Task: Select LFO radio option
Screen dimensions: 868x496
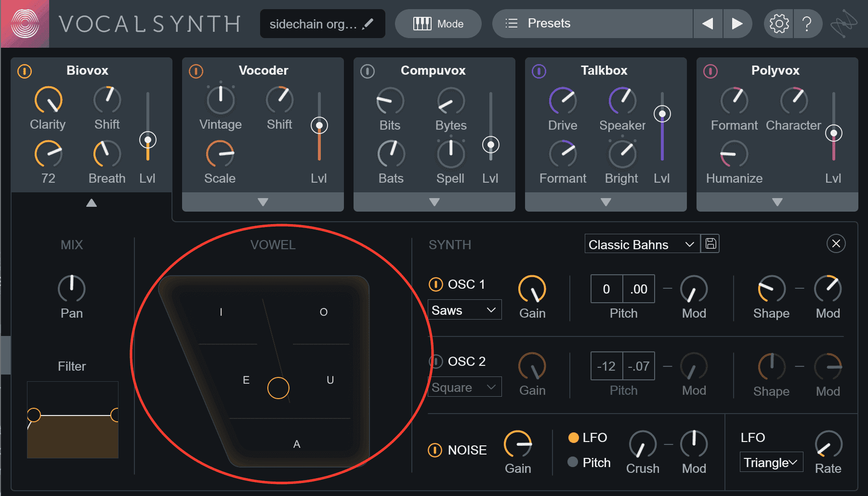Action: [573, 438]
